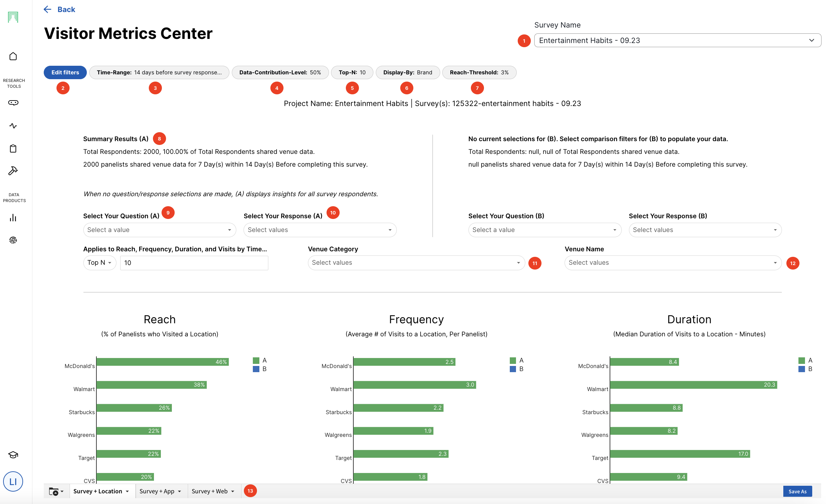Screen dimensions: 826x504
Task: Click the folder icon in bottom bar
Action: 54,491
